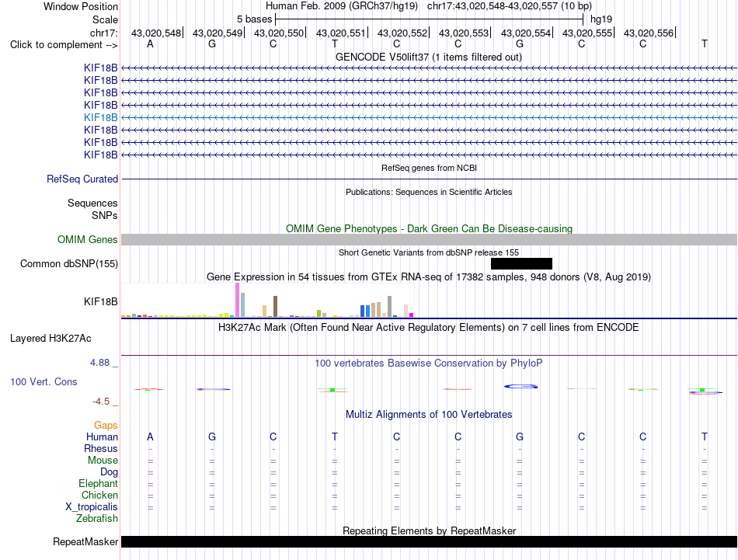Click the tall pink bar in GTEx chart

click(237, 300)
